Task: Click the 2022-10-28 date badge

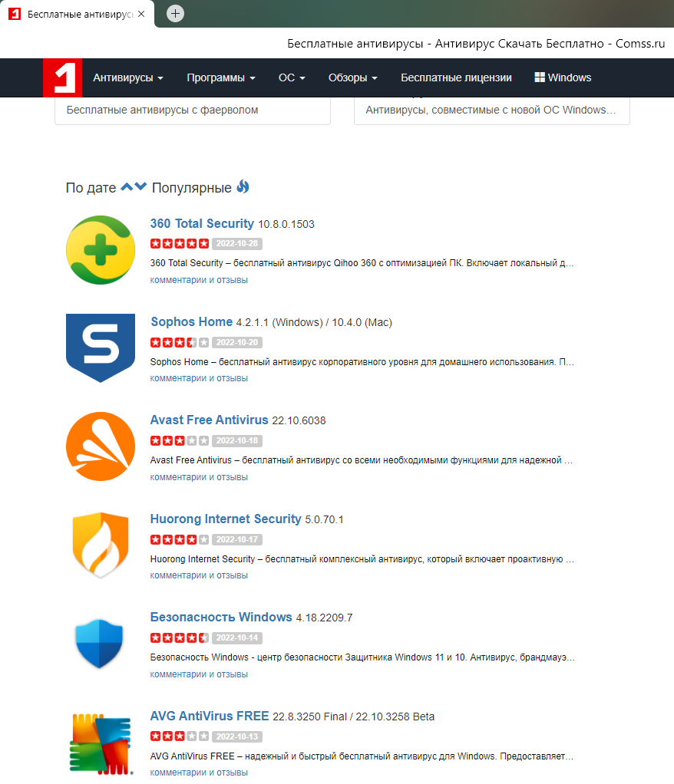Action: click(237, 243)
